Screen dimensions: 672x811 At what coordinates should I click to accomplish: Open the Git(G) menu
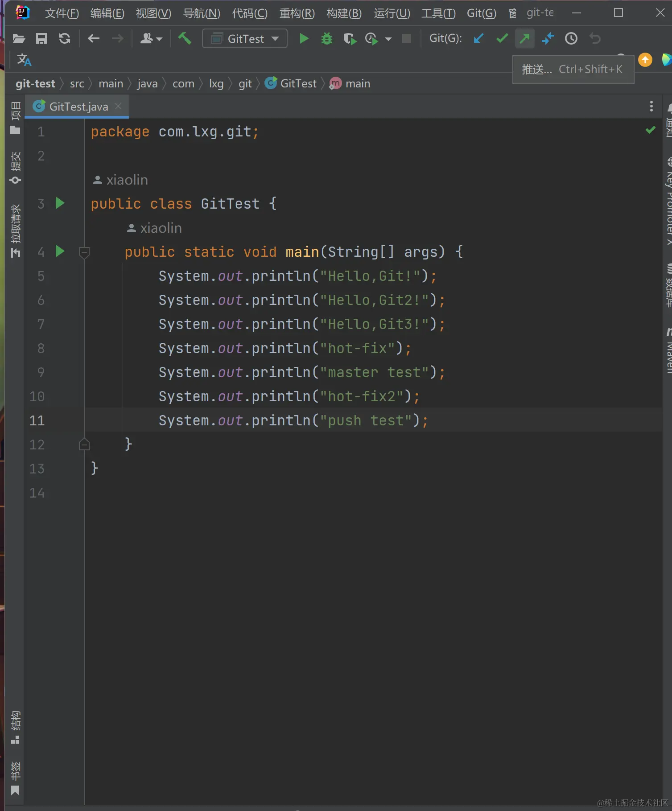pyautogui.click(x=482, y=13)
